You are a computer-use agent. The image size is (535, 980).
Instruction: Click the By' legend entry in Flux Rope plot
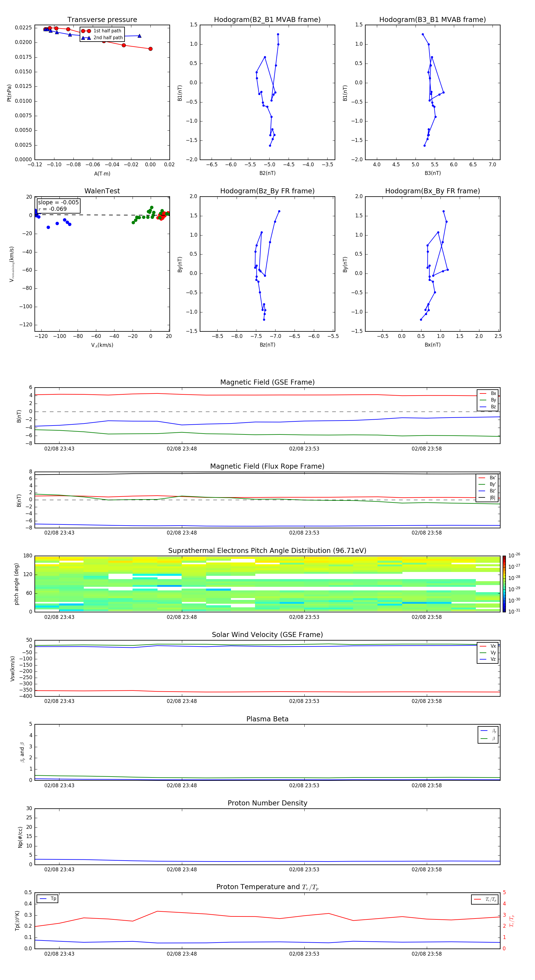487,484
